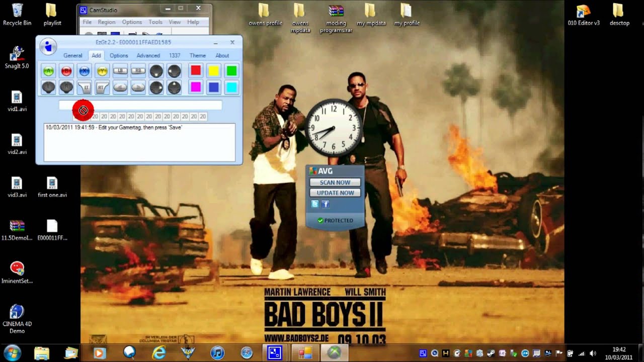Select moding programs.rar archive icon
This screenshot has width=644, height=362.
pos(336,19)
